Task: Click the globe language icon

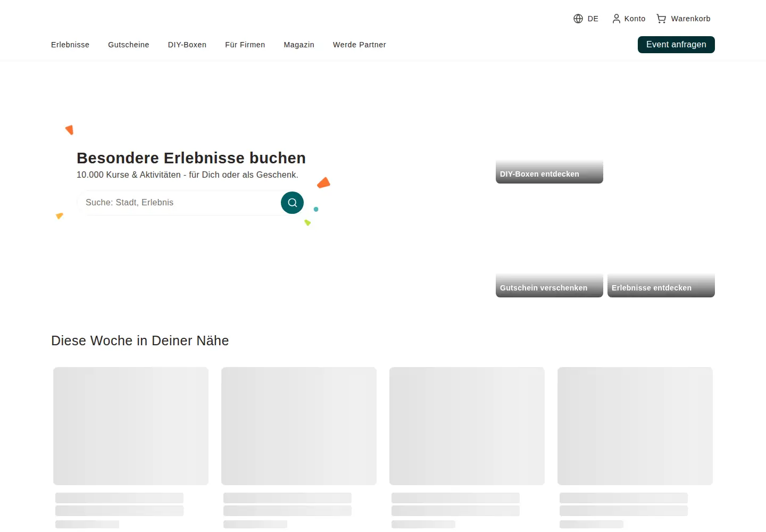Action: [578, 19]
